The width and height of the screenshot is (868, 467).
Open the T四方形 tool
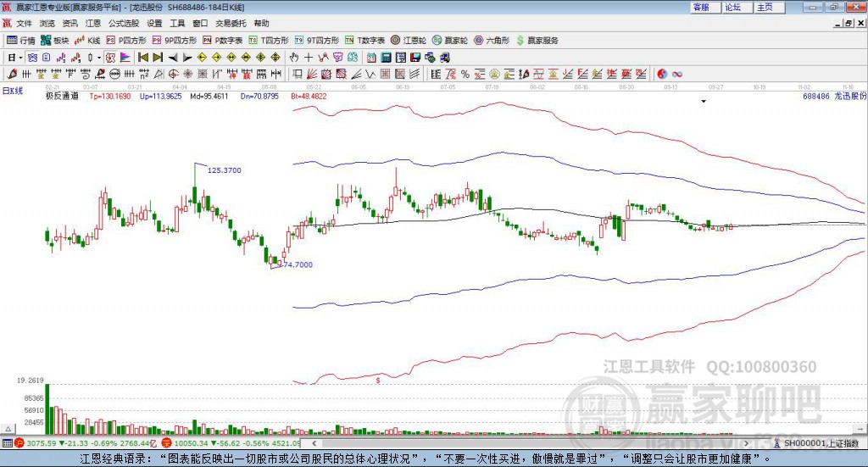[x=269, y=41]
